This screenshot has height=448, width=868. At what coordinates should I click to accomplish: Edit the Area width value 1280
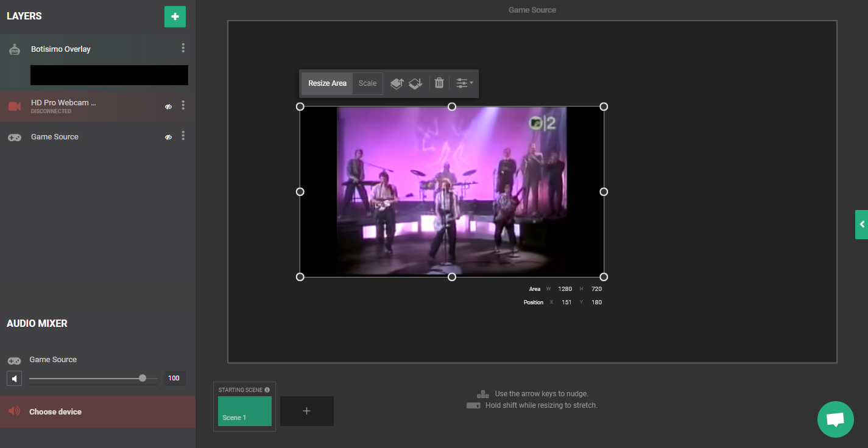(565, 289)
